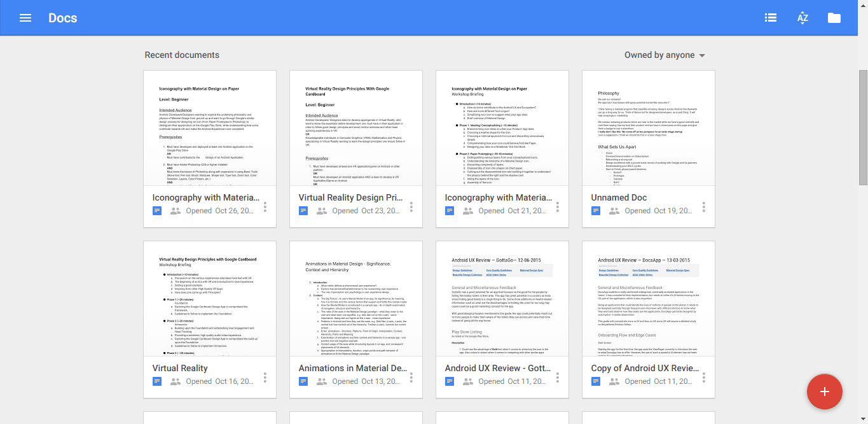Screen dimensions: 868x424
Task: Open the Iconography document opened Oct 26 thumbnail
Action: coord(210,128)
